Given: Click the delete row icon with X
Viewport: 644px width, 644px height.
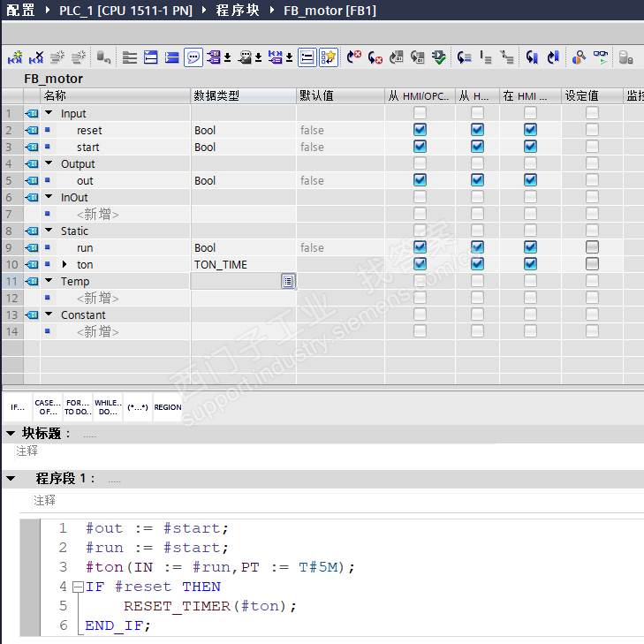Looking at the screenshot, I should coord(36,57).
